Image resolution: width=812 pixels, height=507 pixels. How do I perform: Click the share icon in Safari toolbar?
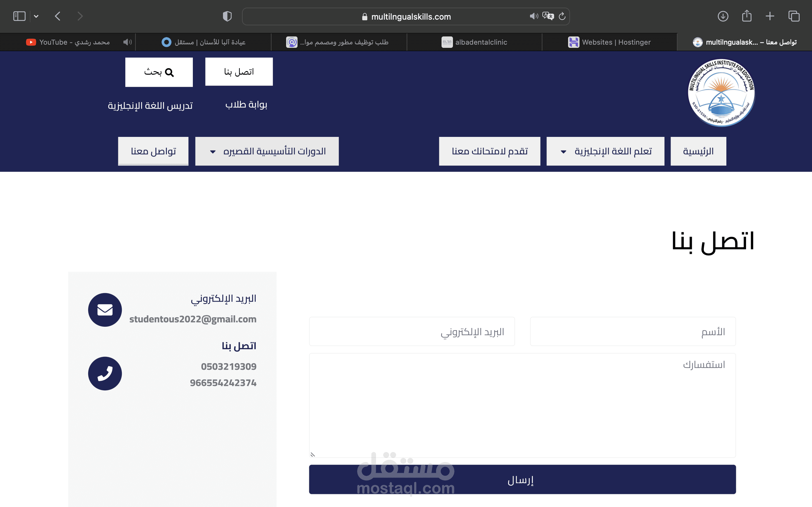click(x=747, y=16)
